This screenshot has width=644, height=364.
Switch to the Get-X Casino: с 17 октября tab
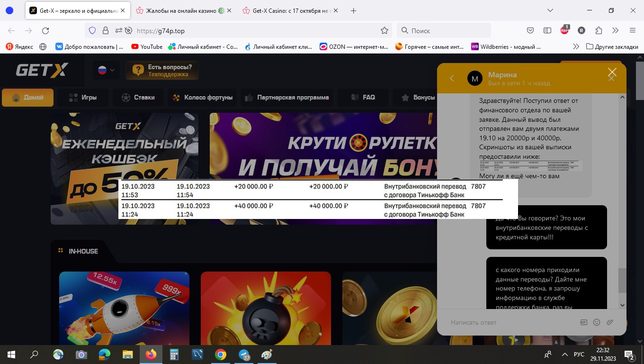291,10
